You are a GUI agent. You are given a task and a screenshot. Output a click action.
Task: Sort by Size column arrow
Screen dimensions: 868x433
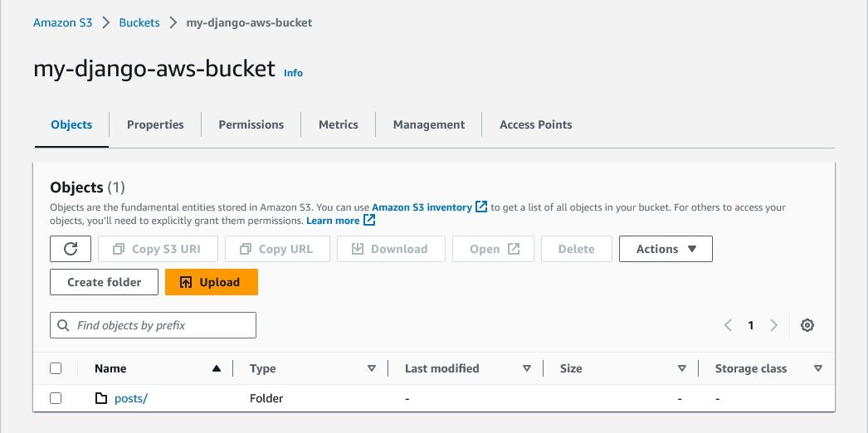click(682, 368)
